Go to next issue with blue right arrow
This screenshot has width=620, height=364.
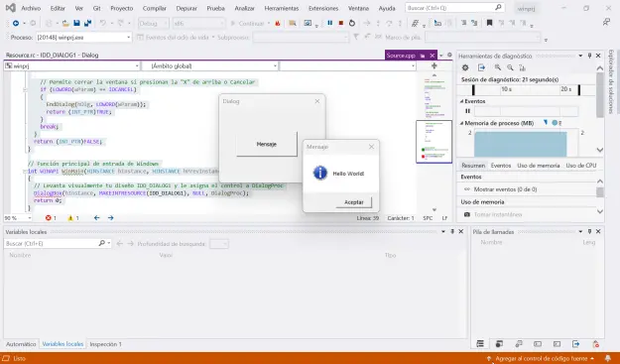(x=111, y=218)
